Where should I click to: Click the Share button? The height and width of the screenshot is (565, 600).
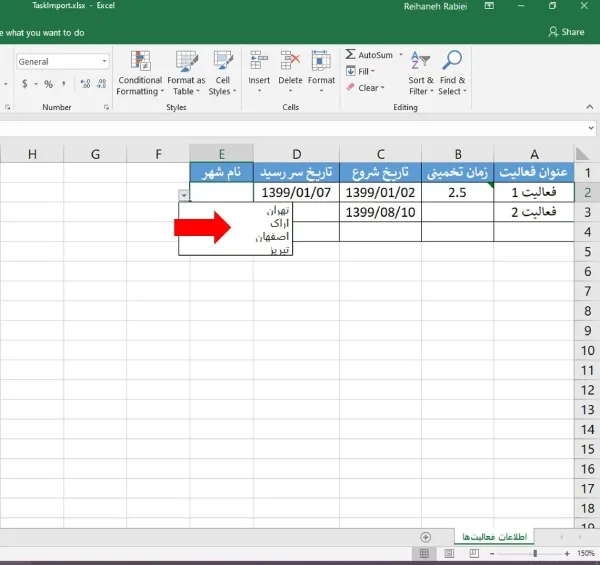click(566, 32)
